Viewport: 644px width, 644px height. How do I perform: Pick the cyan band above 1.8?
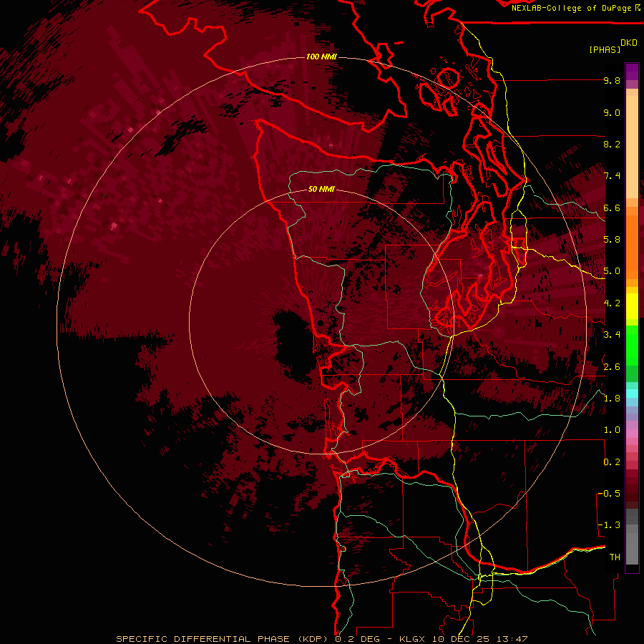pos(632,393)
